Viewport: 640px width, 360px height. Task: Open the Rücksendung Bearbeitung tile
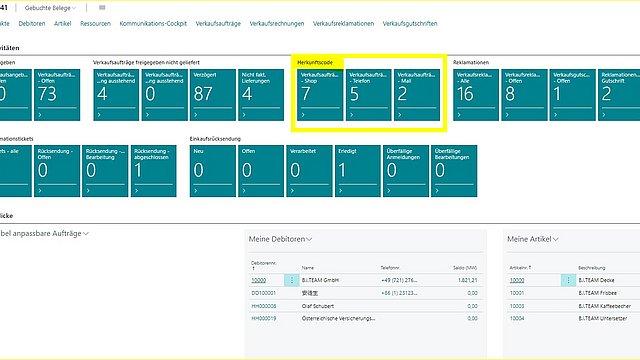pos(105,171)
